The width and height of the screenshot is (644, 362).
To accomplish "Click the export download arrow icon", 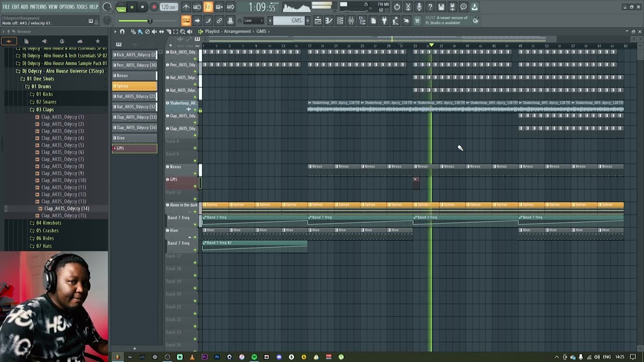I will pyautogui.click(x=474, y=7).
